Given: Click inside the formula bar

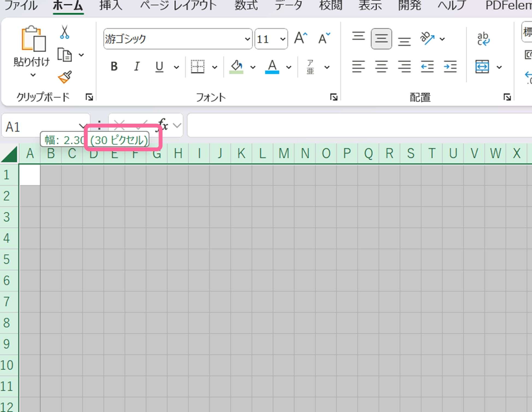Looking at the screenshot, I should (359, 125).
